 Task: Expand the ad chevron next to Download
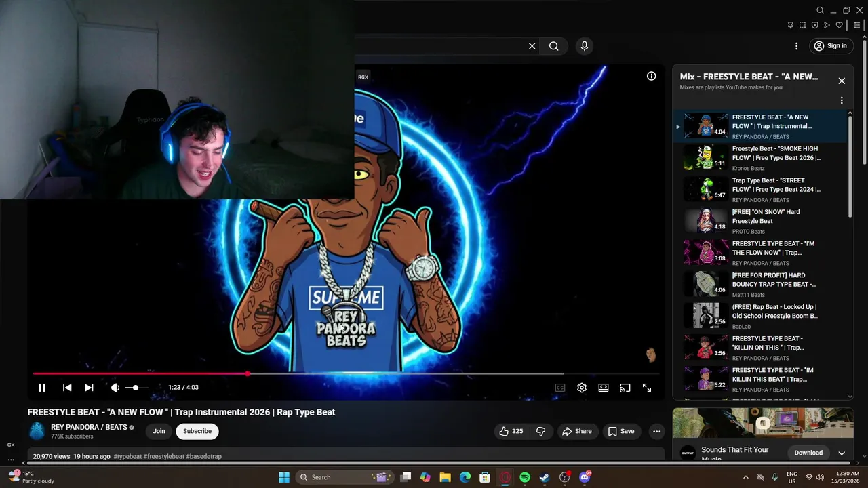pyautogui.click(x=842, y=453)
